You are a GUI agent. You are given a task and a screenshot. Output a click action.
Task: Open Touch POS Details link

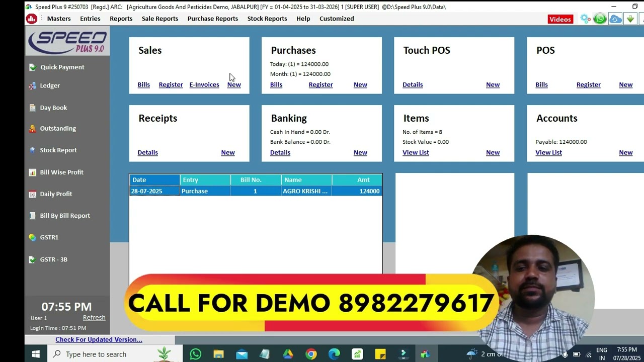(x=413, y=84)
